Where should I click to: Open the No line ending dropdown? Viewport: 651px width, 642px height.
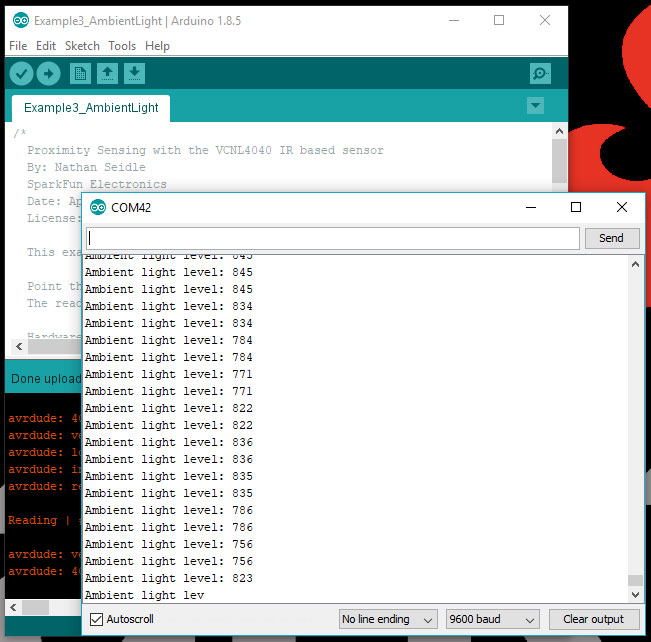(x=388, y=619)
